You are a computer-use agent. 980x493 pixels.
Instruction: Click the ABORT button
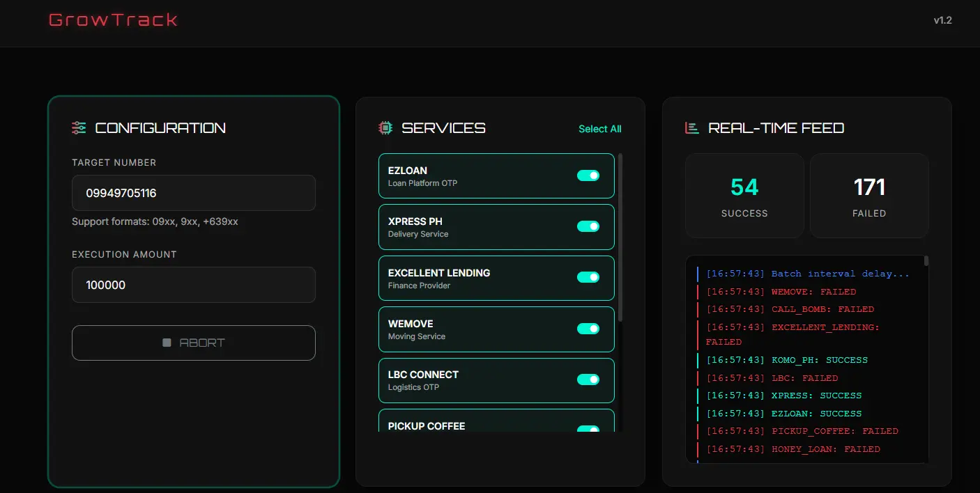(194, 343)
